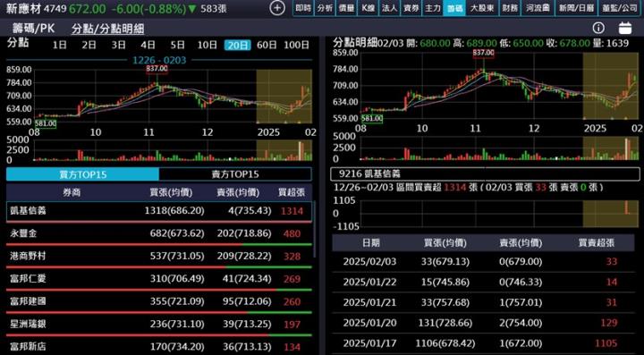Select the 富邦建國 broker row
Screen dimensions: 644x355
tap(159, 301)
